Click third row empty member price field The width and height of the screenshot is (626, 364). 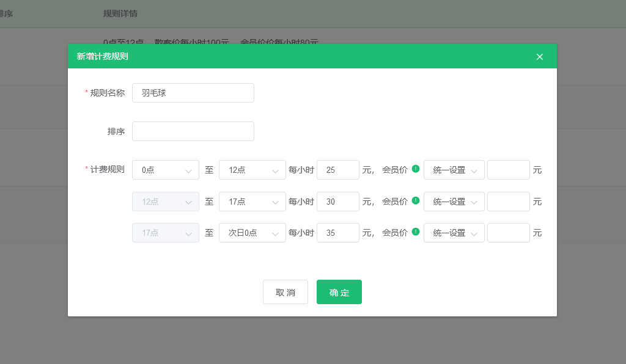[509, 233]
